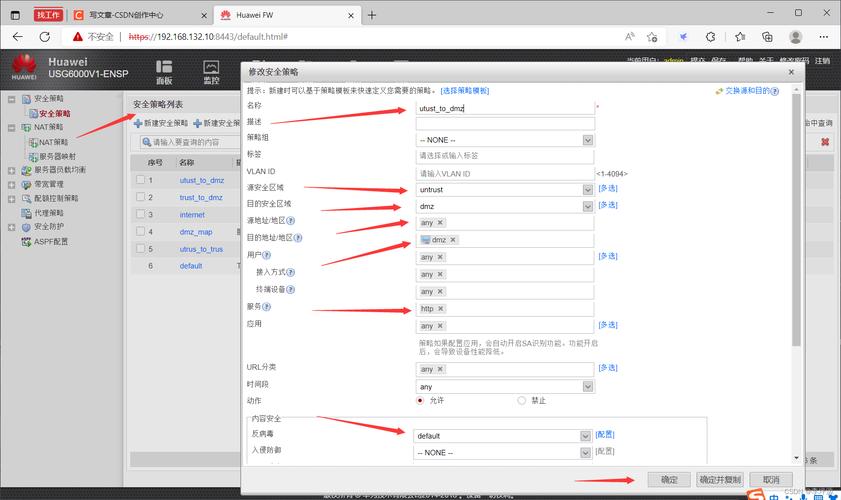Switch to the CSDN创作中心 browser tab

(139, 15)
